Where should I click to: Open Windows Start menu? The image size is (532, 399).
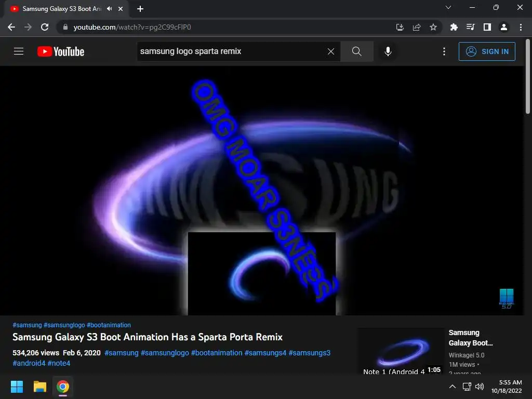click(x=17, y=387)
